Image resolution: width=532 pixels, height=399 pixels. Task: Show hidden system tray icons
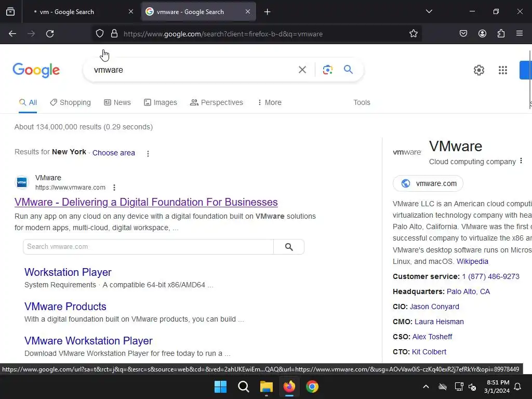coord(426,387)
